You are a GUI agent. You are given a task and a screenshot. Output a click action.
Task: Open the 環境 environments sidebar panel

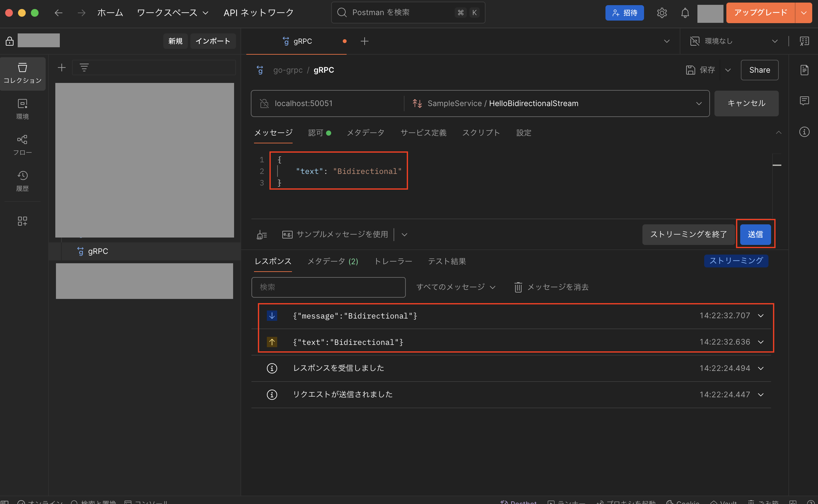[23, 109]
